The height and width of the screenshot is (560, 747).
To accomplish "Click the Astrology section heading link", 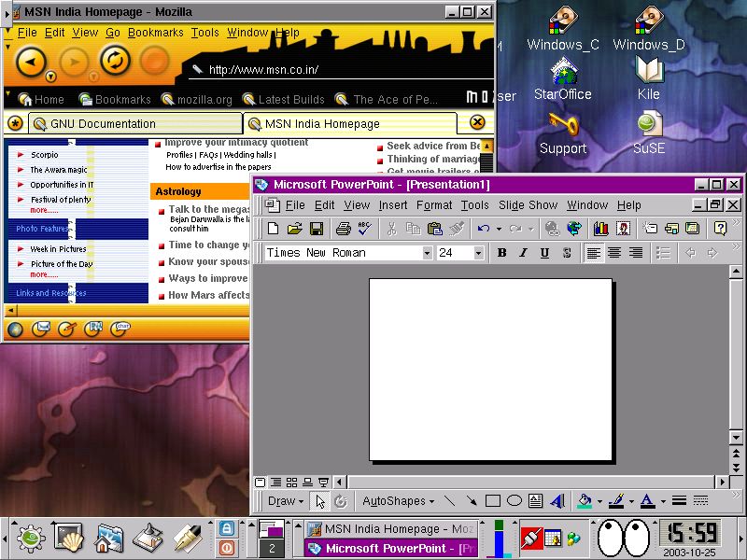I will coord(178,191).
